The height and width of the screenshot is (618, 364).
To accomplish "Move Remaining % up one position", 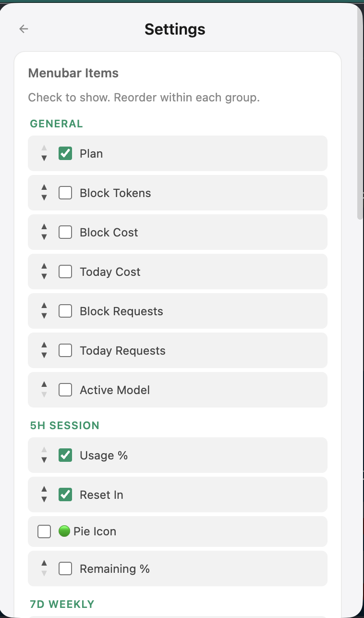I will 44,563.
